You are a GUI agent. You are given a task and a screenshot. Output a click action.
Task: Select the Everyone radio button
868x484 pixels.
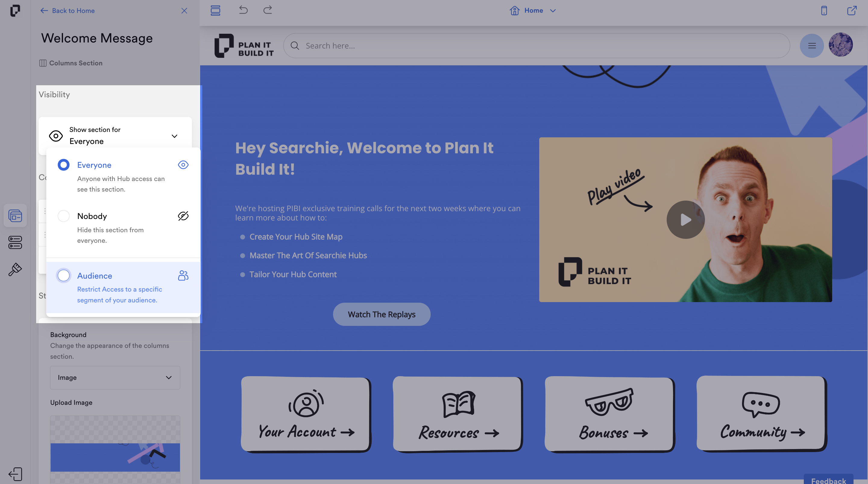click(63, 165)
